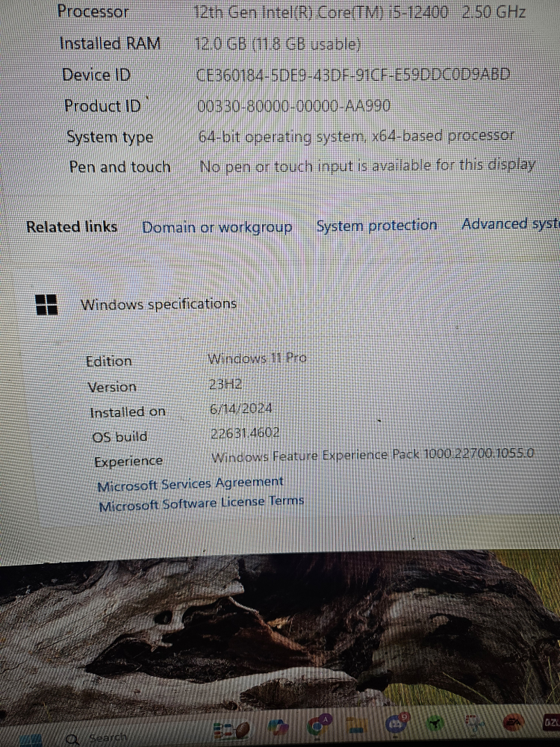Image resolution: width=560 pixels, height=747 pixels.
Task: Click the Installed on date 6/14/2024
Action: pos(241,409)
